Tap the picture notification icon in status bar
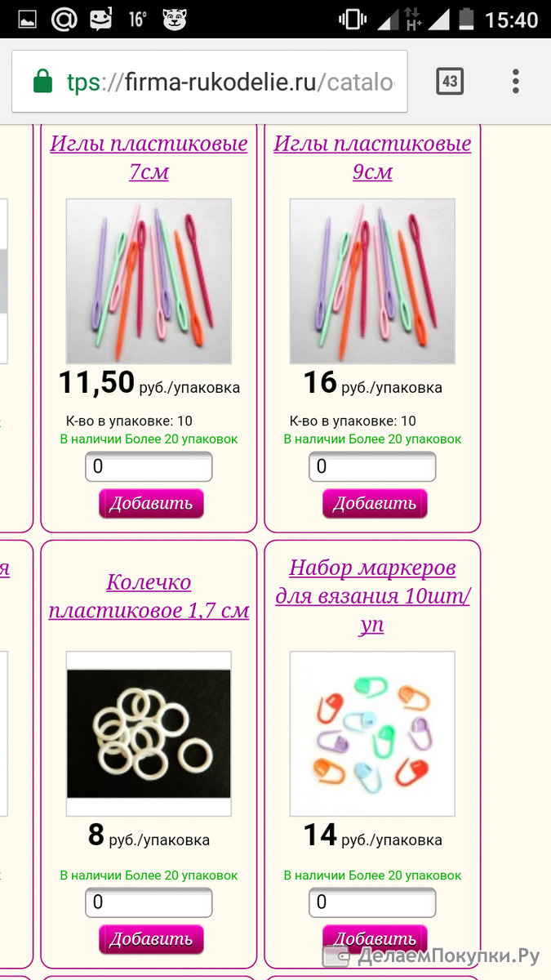 pos(28,20)
